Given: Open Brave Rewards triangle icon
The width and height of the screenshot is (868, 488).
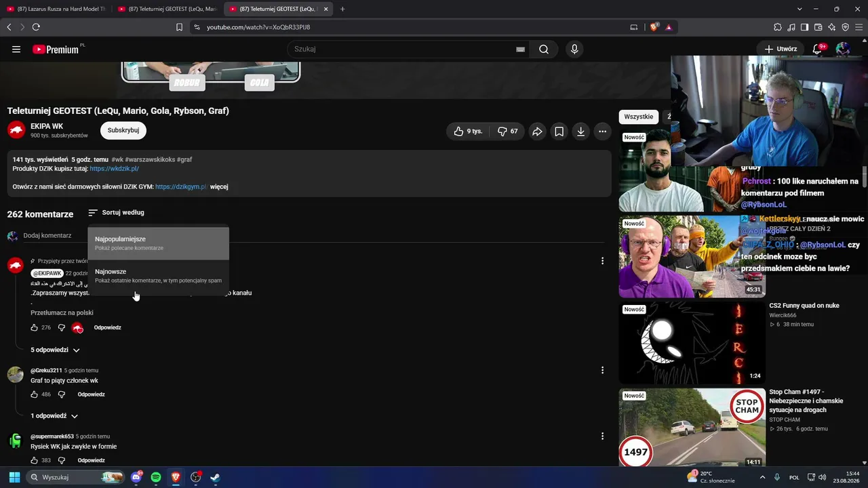Looking at the screenshot, I should click(x=669, y=27).
